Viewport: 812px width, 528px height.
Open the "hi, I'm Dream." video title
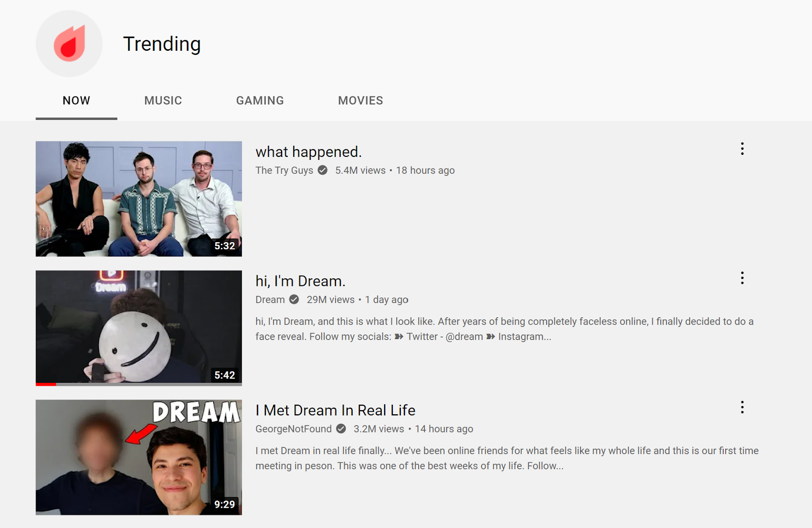click(x=300, y=281)
